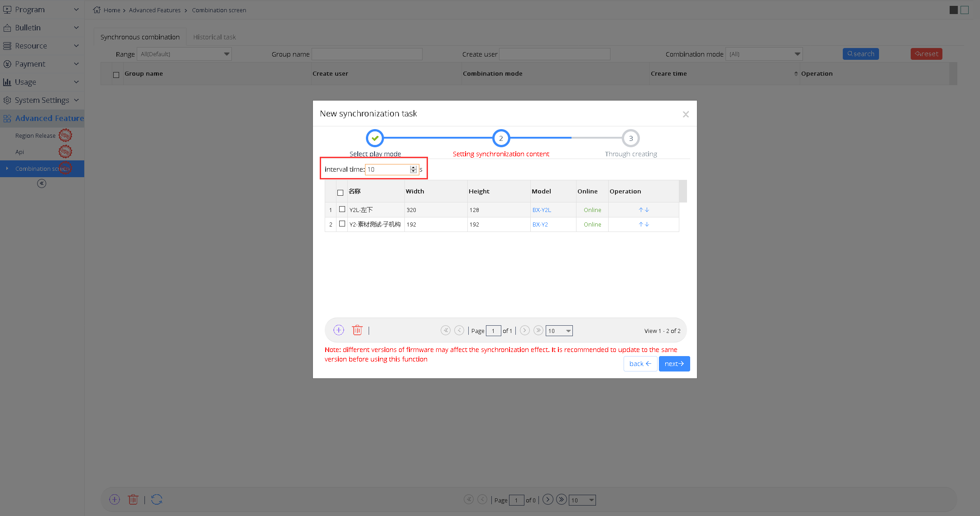Image resolution: width=980 pixels, height=516 pixels.
Task: Expand the Program sidebar menu
Action: [42, 10]
